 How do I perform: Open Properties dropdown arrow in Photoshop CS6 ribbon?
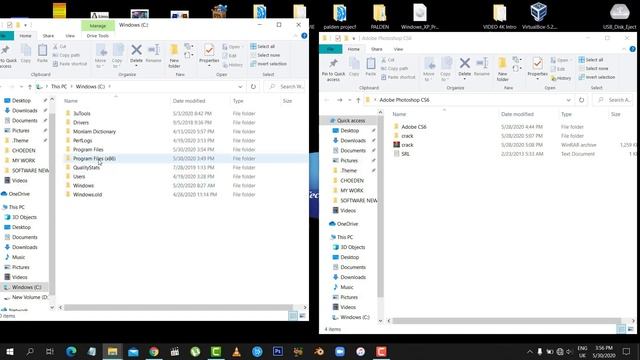click(x=538, y=79)
